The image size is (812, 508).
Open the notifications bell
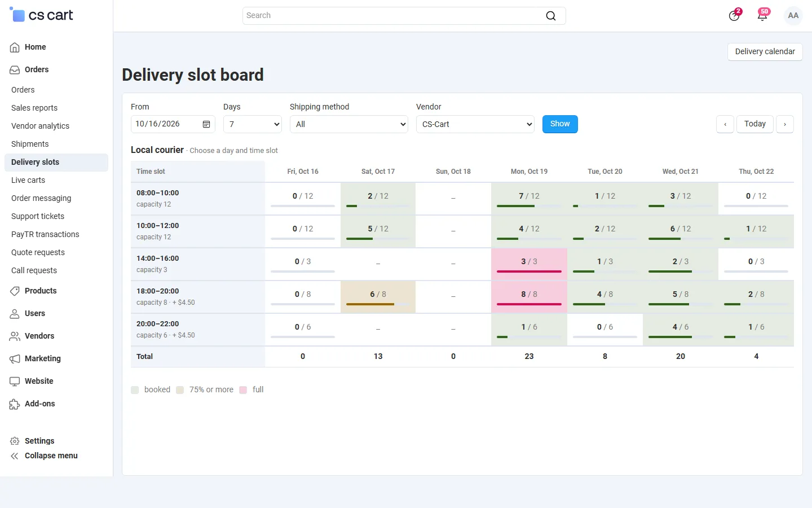pyautogui.click(x=762, y=15)
